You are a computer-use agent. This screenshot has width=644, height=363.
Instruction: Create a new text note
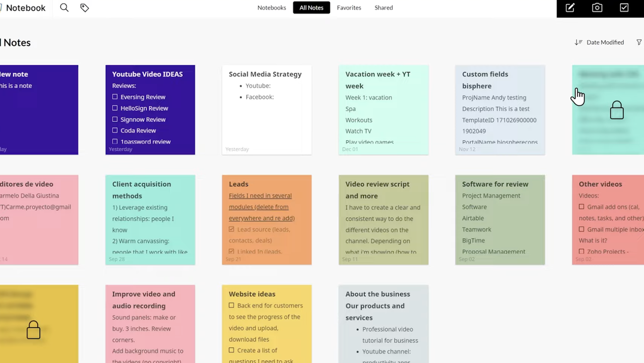click(570, 8)
